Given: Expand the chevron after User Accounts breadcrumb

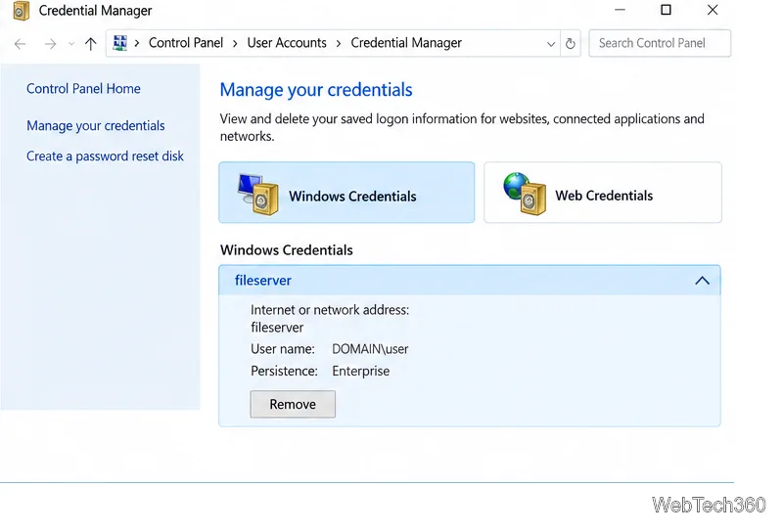Looking at the screenshot, I should coord(339,43).
